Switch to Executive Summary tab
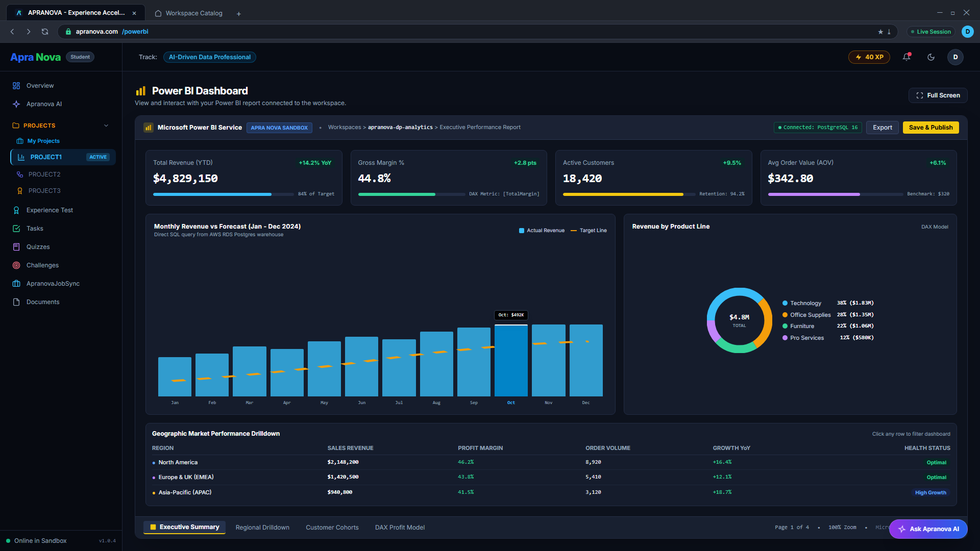Image resolution: width=980 pixels, height=551 pixels. [184, 527]
